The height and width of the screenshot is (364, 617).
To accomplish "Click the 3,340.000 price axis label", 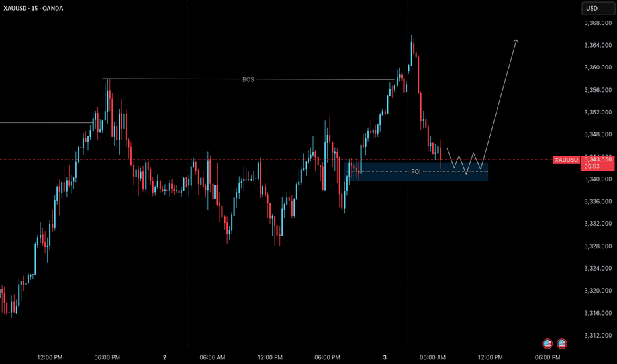I will click(598, 179).
